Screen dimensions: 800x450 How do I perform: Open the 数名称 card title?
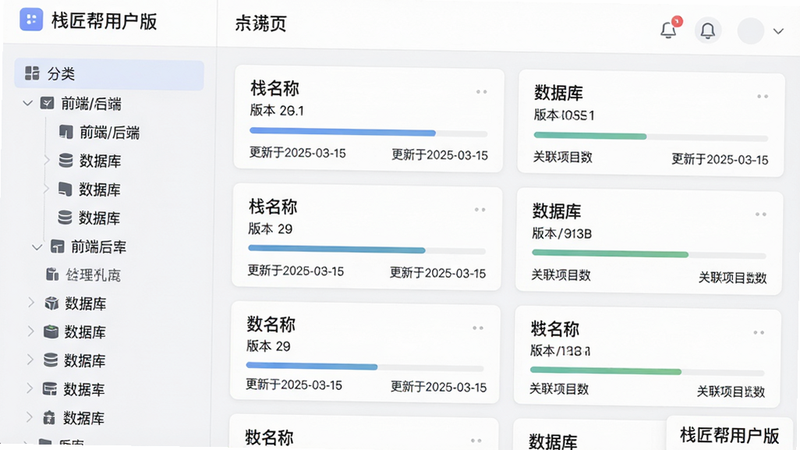[x=271, y=324]
